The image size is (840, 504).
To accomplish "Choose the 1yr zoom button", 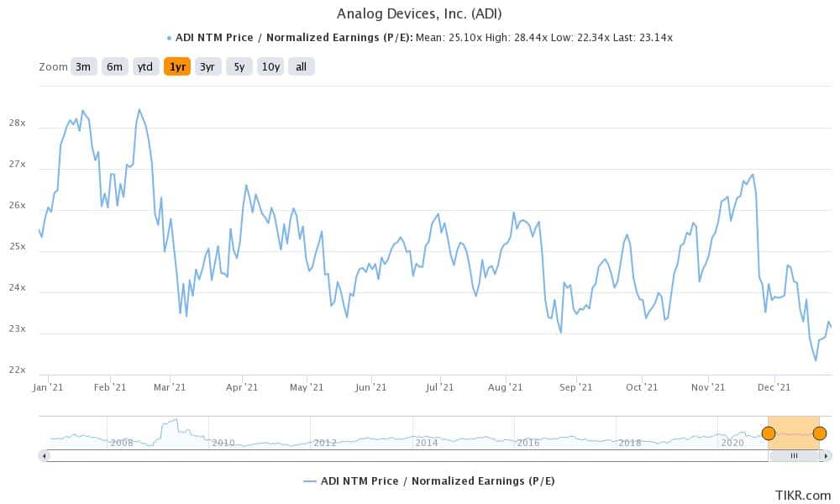I will pos(177,67).
